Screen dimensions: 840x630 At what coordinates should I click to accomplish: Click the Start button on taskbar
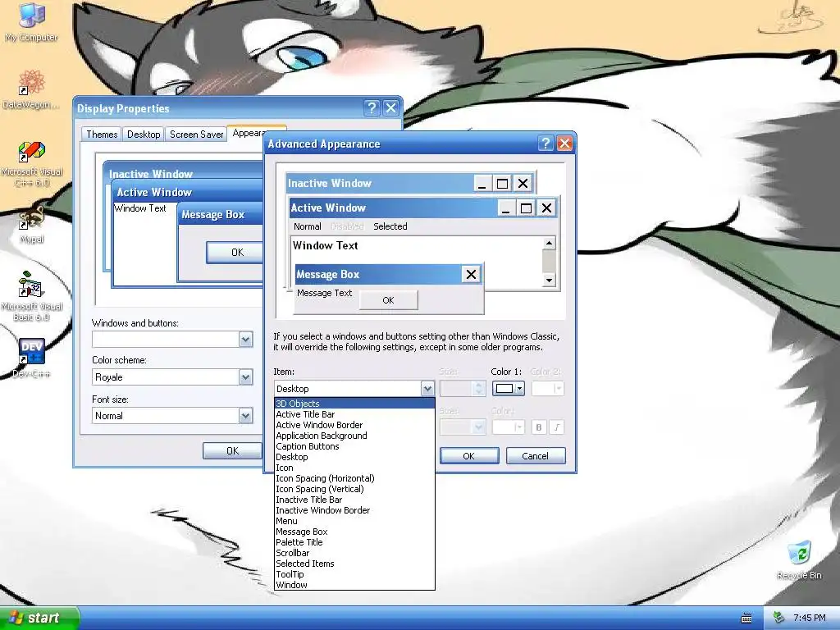39,618
